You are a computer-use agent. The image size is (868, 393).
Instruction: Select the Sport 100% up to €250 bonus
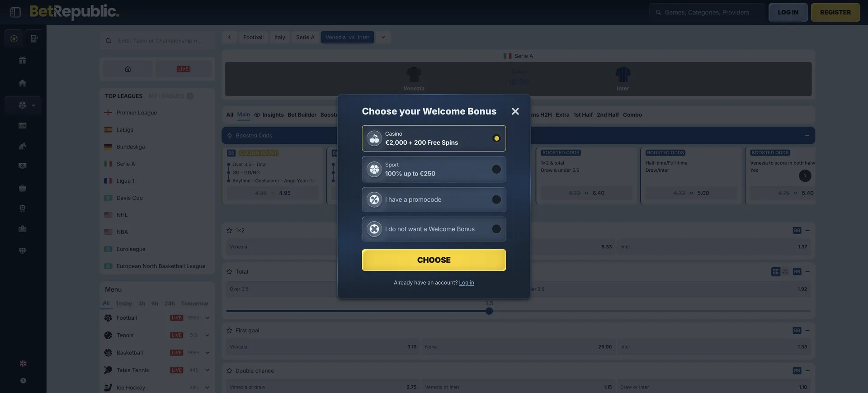[434, 170]
